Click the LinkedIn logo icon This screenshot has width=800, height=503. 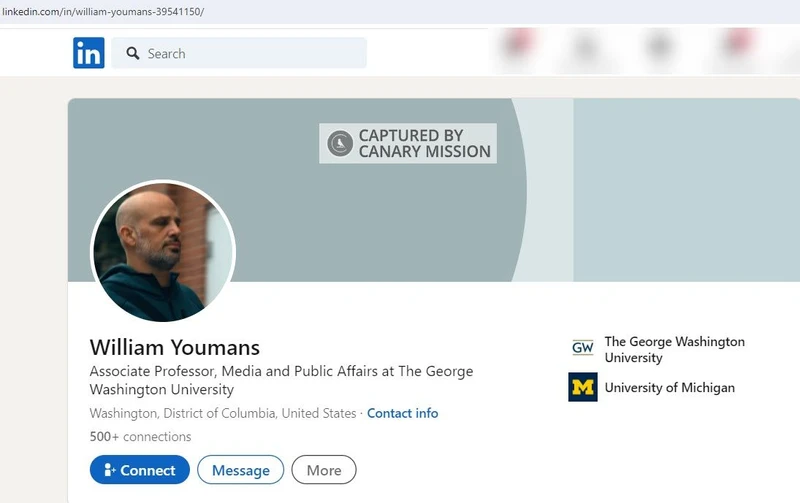[89, 53]
